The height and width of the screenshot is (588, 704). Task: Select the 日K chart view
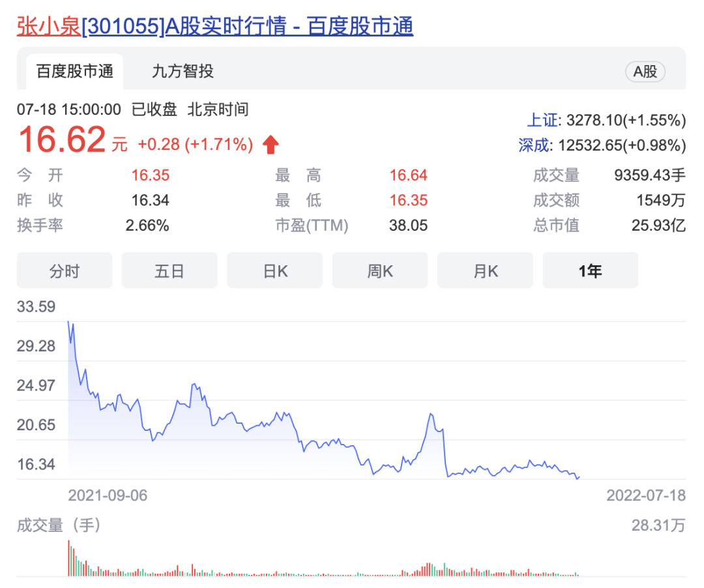[x=275, y=271]
